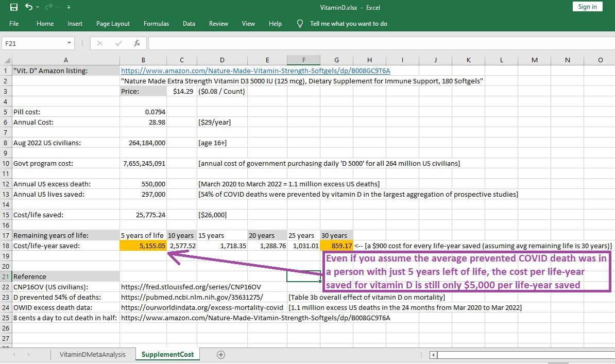Screen dimensions: 615x364
Task: Click the Annual Cost value 28.98
Action: 143,122
